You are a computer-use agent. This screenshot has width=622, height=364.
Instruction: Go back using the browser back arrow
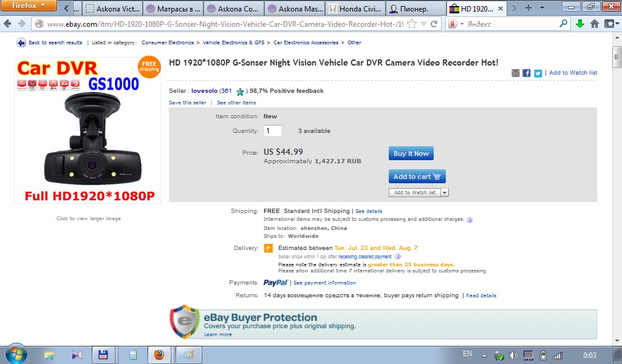point(7,24)
